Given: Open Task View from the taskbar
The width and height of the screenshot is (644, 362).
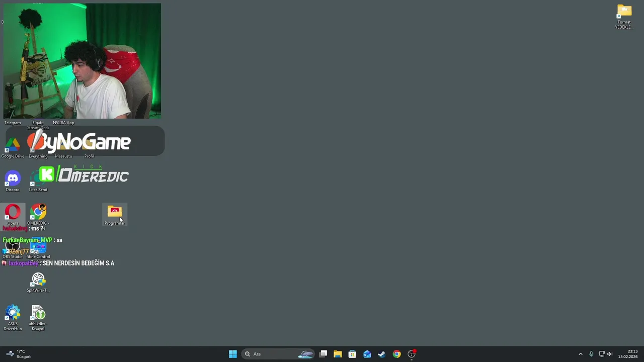Looking at the screenshot, I should click(x=324, y=354).
